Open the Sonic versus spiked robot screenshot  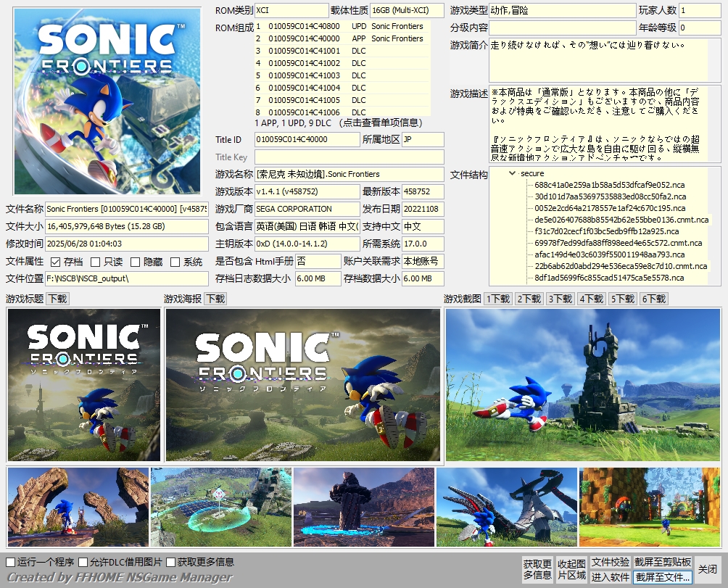(507, 507)
